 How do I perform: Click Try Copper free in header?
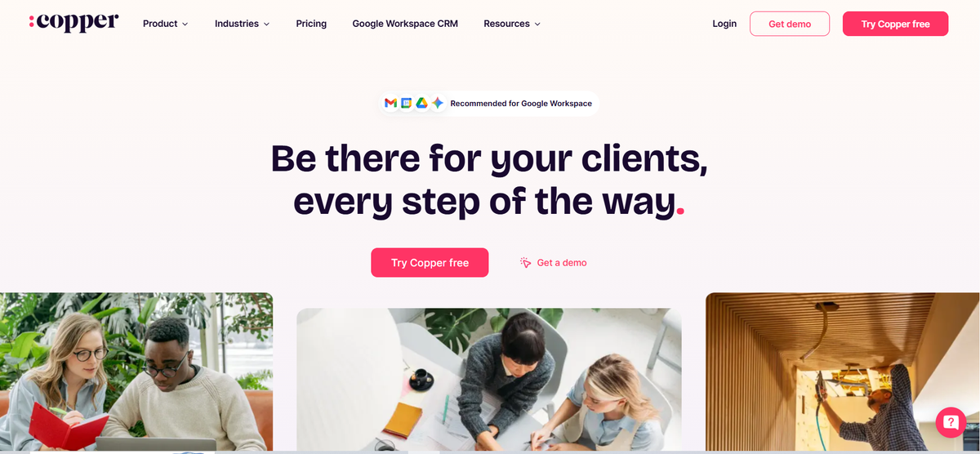(895, 24)
